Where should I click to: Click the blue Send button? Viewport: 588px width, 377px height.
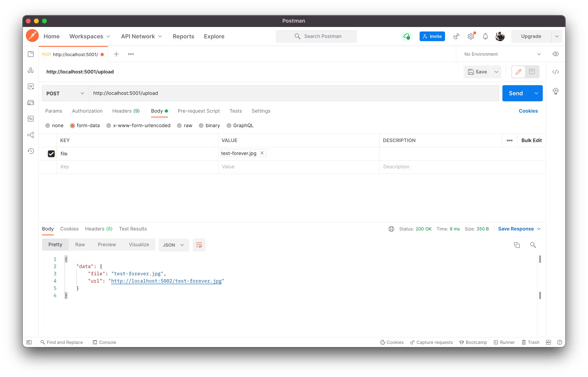point(516,93)
